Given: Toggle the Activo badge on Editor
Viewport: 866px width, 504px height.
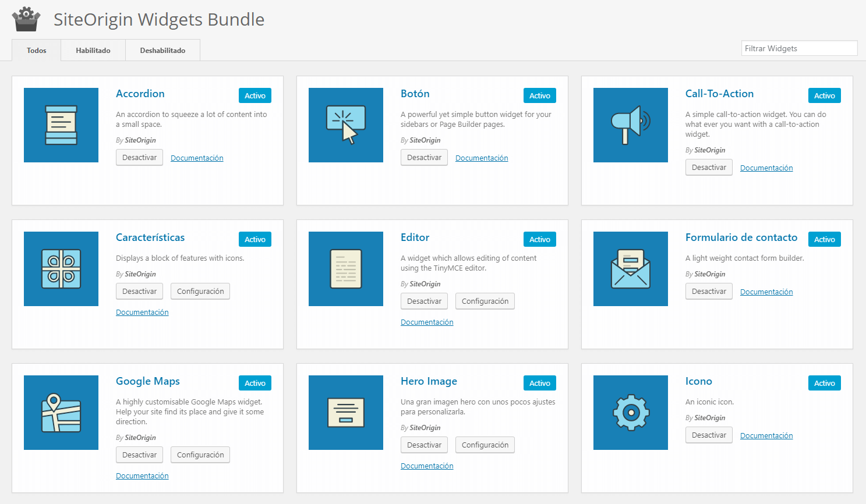Looking at the screenshot, I should (x=539, y=239).
